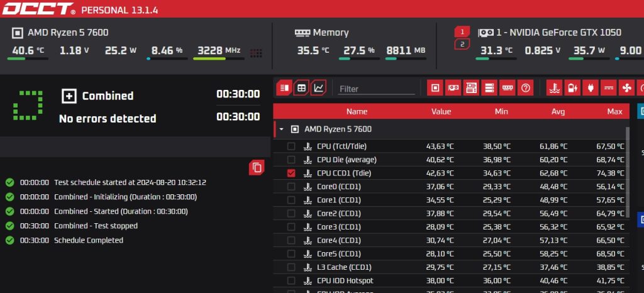Click the Memory module icon in the top bar
The image size is (644, 293).
click(303, 33)
